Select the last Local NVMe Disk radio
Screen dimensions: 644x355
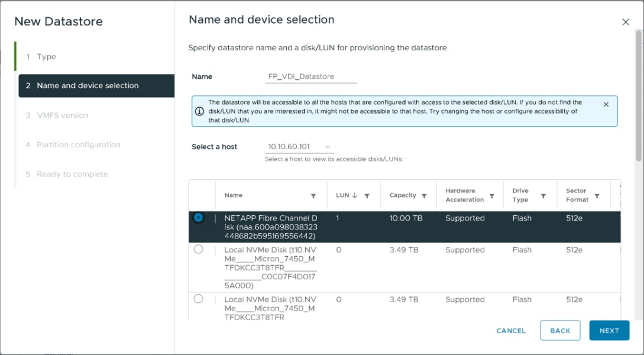[198, 299]
